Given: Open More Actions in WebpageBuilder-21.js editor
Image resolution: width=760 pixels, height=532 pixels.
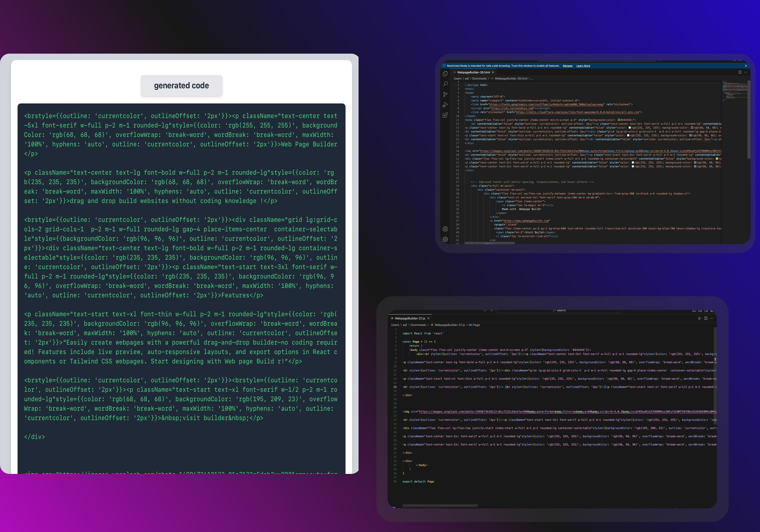Looking at the screenshot, I should pyautogui.click(x=712, y=318).
